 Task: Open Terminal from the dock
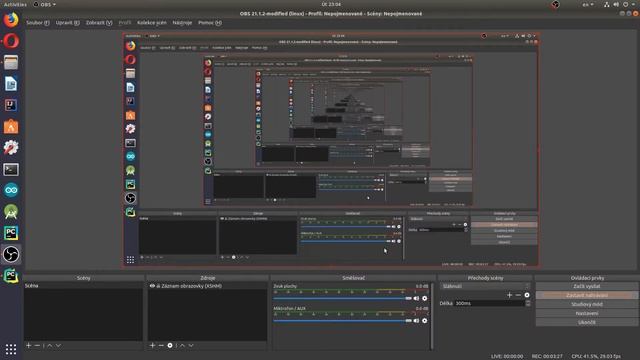(11, 169)
